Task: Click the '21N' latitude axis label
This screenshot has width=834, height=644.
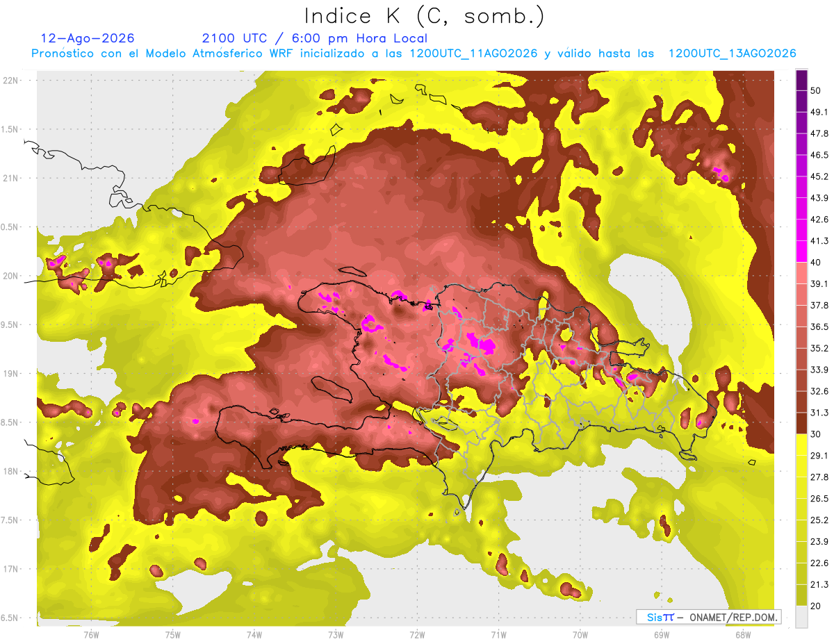Action: 10,178
